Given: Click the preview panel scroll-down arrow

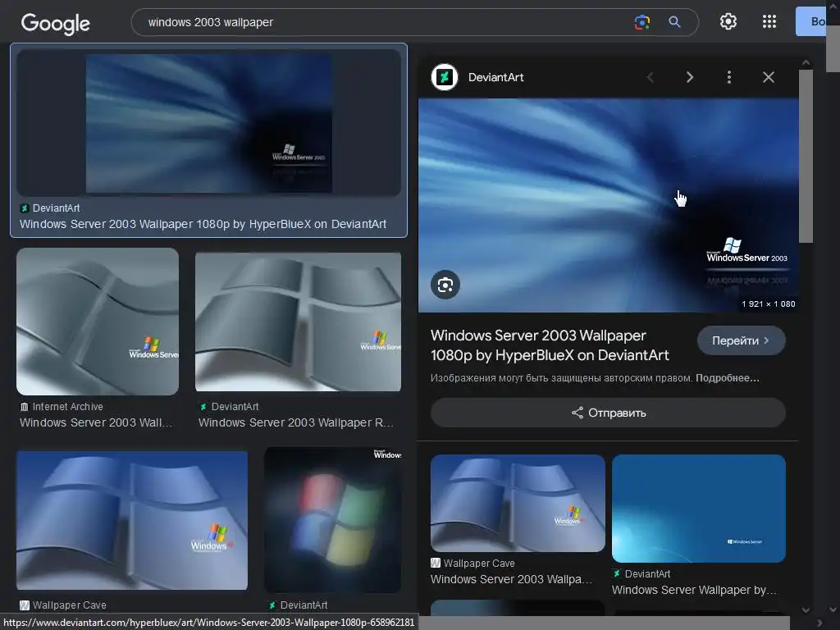Looking at the screenshot, I should pyautogui.click(x=806, y=609).
